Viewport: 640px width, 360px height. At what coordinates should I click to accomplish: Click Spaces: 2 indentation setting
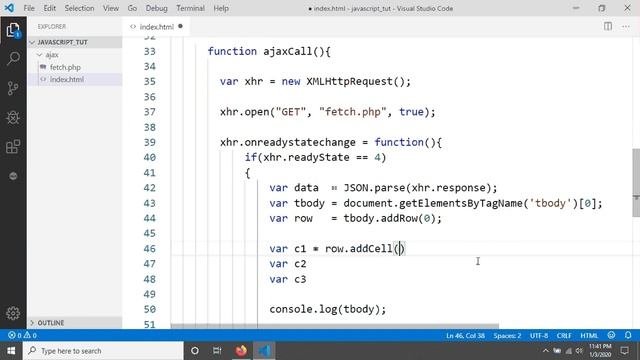click(507, 336)
